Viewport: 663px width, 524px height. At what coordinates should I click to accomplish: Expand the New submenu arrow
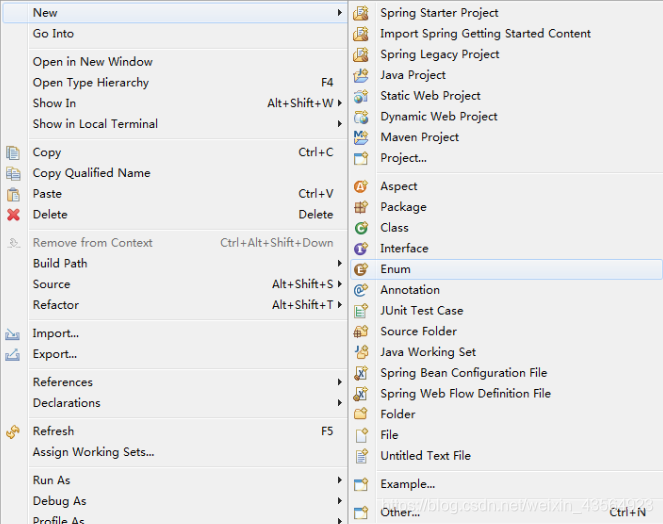coord(340,13)
